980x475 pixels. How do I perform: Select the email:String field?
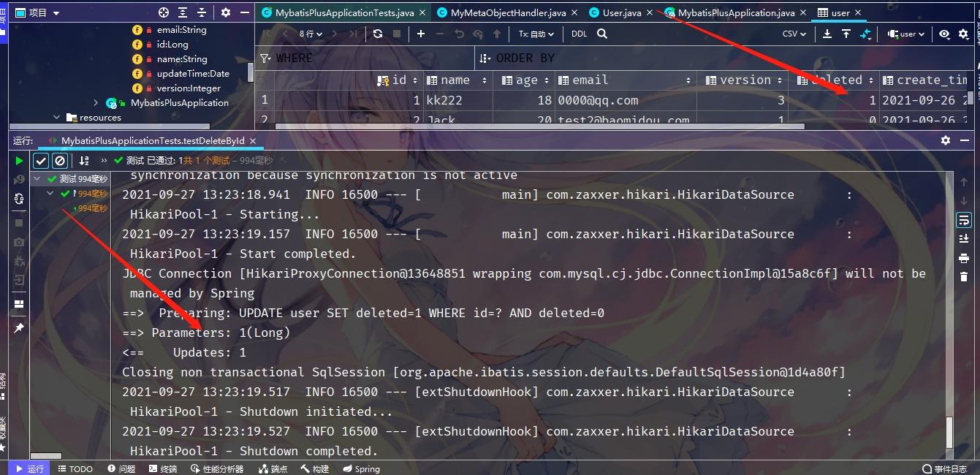(x=181, y=30)
